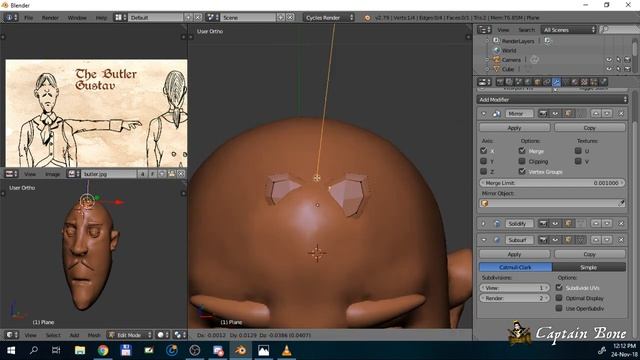Collapse the Mirror modifier panel
This screenshot has width=640, height=360.
(484, 114)
